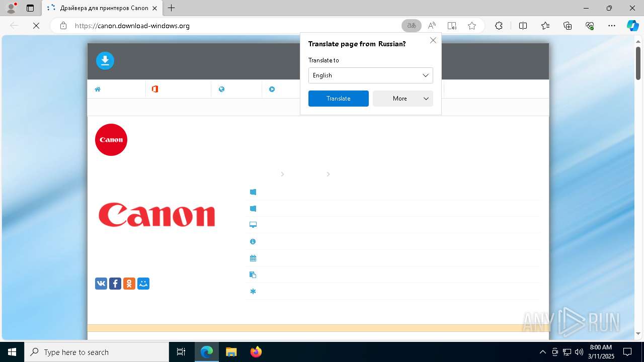Image resolution: width=644 pixels, height=362 pixels.
Task: Click the calendar icon in info list
Action: pos(253,258)
